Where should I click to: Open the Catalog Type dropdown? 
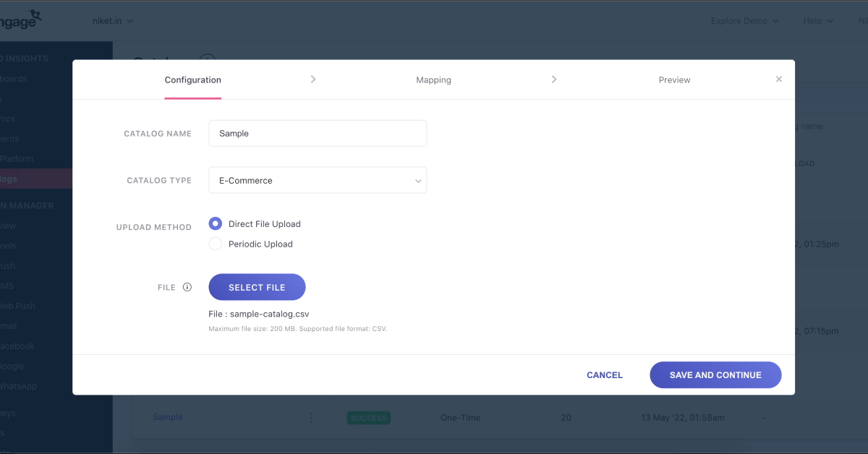[x=318, y=181]
